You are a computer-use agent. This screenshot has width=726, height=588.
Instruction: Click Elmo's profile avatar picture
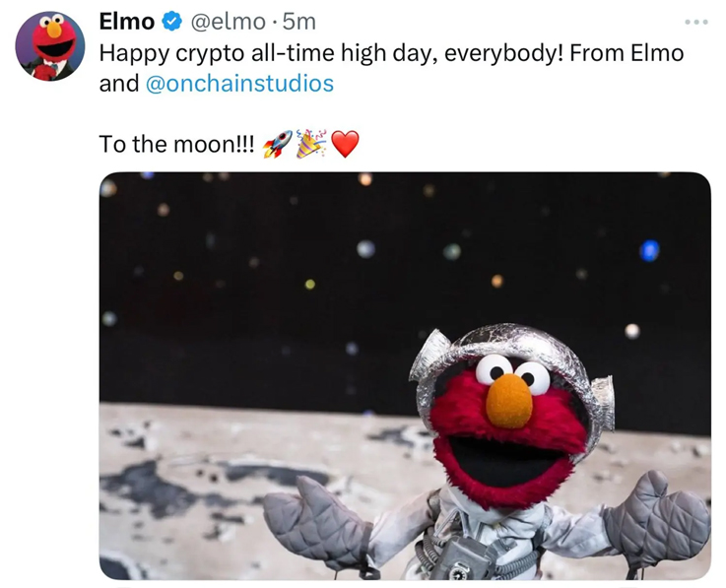(x=49, y=46)
